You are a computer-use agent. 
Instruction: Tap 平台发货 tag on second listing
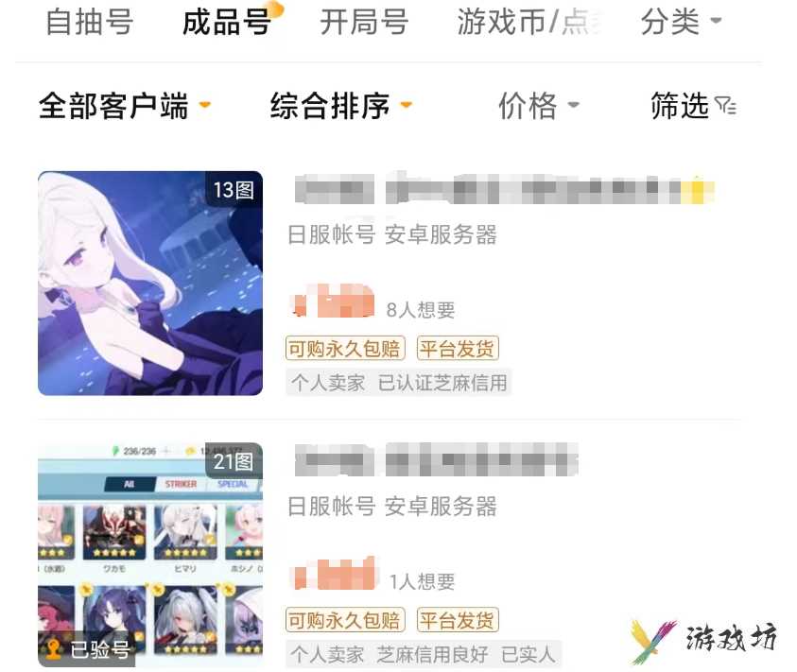tap(458, 620)
